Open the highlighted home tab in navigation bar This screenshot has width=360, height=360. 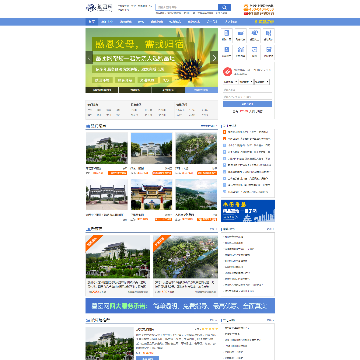(x=91, y=22)
